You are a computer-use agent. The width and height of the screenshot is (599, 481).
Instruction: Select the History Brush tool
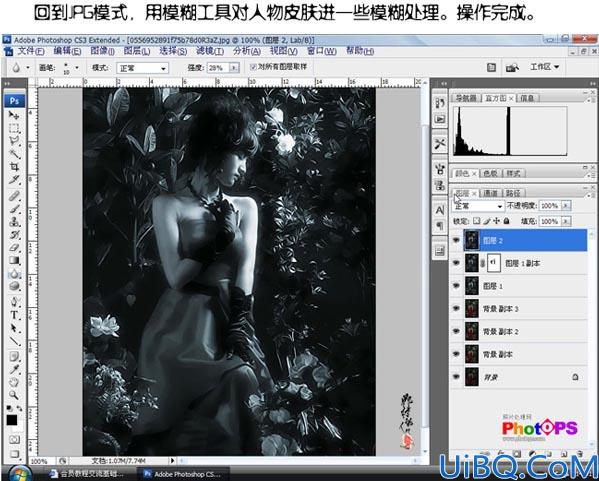(x=14, y=235)
